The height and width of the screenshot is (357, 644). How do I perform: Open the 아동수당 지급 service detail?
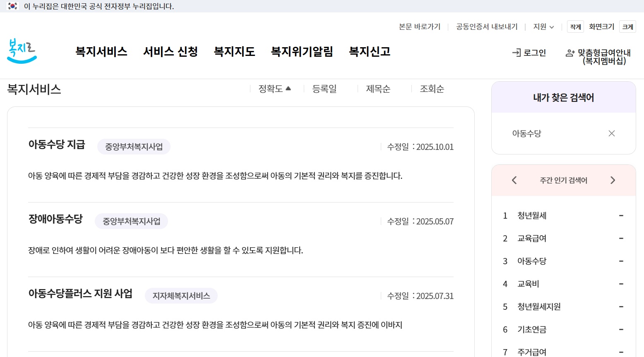[x=57, y=145]
